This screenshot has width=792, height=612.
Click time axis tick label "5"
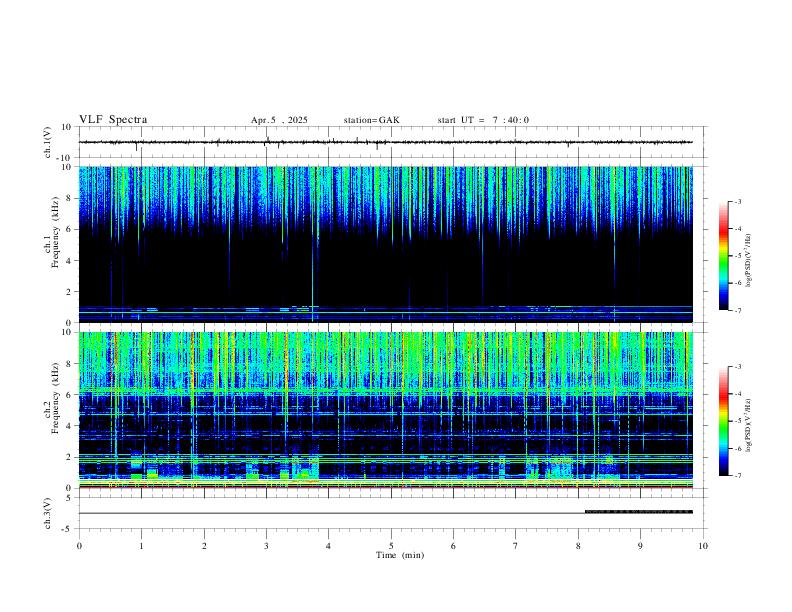tap(391, 546)
